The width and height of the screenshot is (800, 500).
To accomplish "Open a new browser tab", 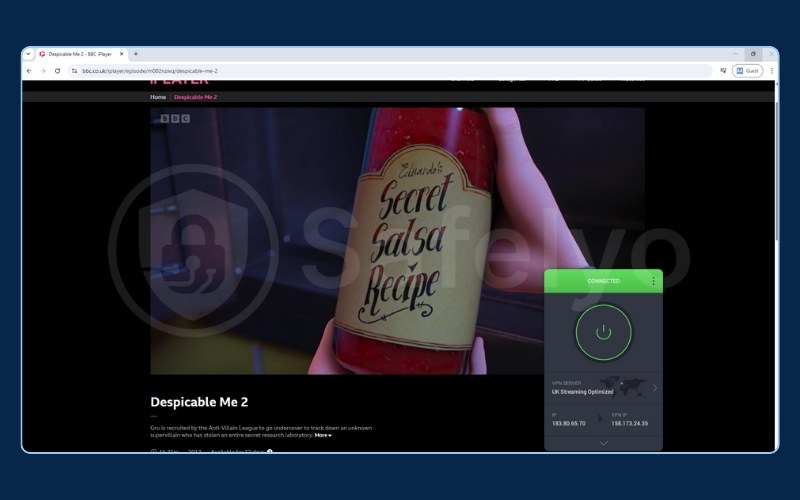I will tap(136, 54).
